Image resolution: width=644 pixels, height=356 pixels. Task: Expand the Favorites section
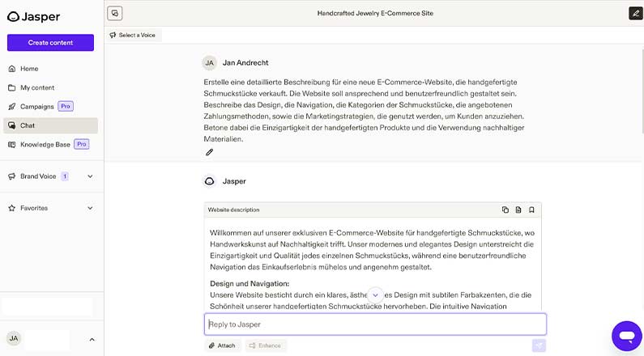pos(90,208)
